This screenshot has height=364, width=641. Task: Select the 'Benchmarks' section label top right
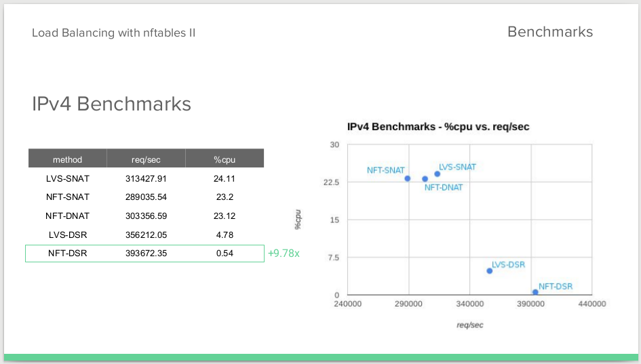pyautogui.click(x=550, y=32)
